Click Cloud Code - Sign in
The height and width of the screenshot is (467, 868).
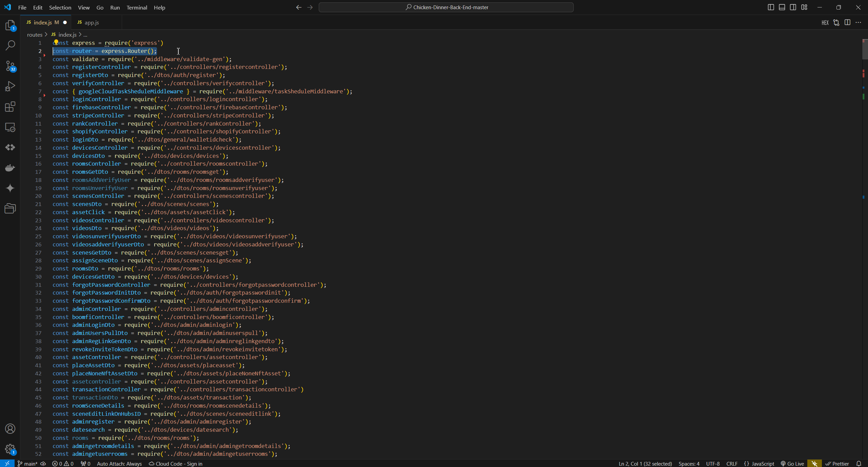pyautogui.click(x=176, y=464)
